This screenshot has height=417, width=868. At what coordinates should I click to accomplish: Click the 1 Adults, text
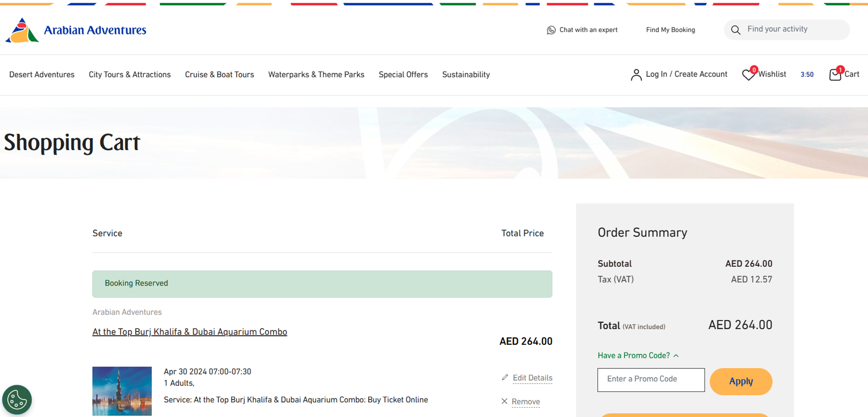(x=179, y=383)
